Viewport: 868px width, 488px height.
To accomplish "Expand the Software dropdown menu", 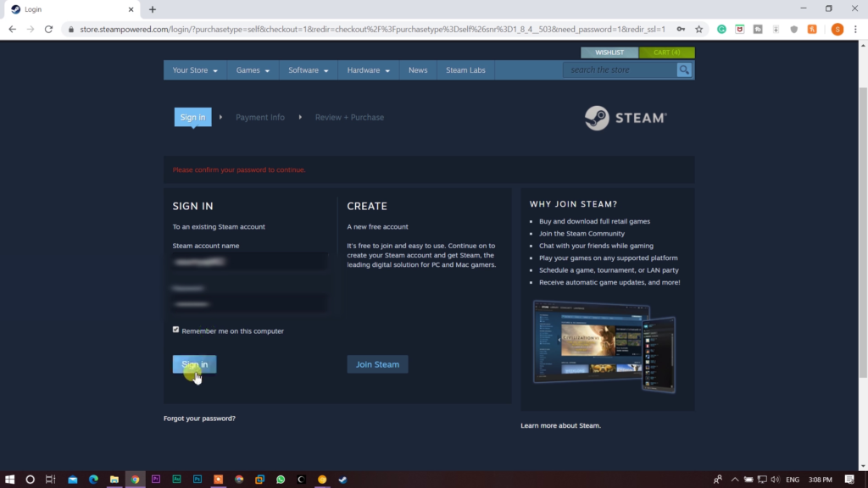I will pos(309,70).
